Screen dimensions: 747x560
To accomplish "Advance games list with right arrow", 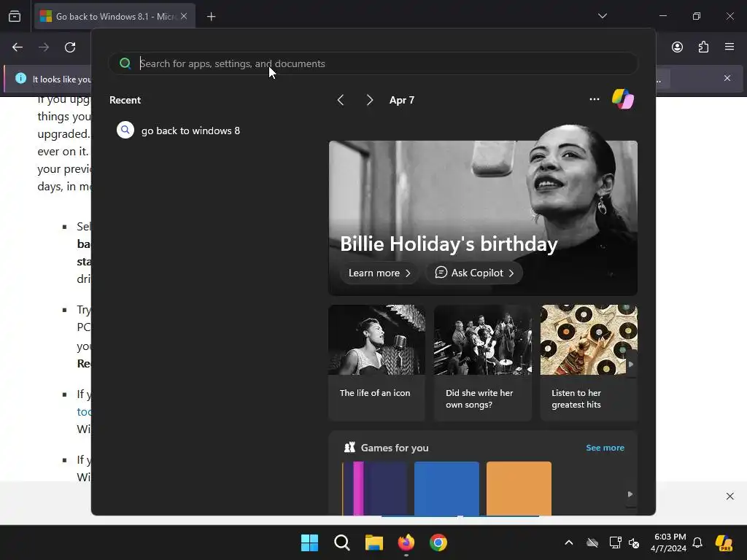I will pyautogui.click(x=630, y=494).
